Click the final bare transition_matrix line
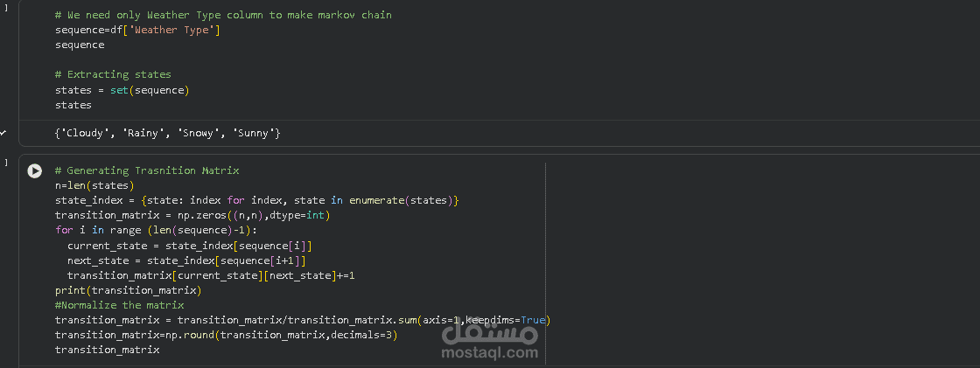The height and width of the screenshot is (368, 980). click(107, 351)
